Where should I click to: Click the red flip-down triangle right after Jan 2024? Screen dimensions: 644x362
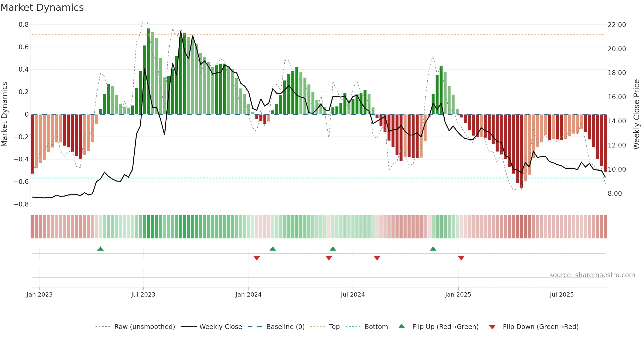tap(257, 258)
